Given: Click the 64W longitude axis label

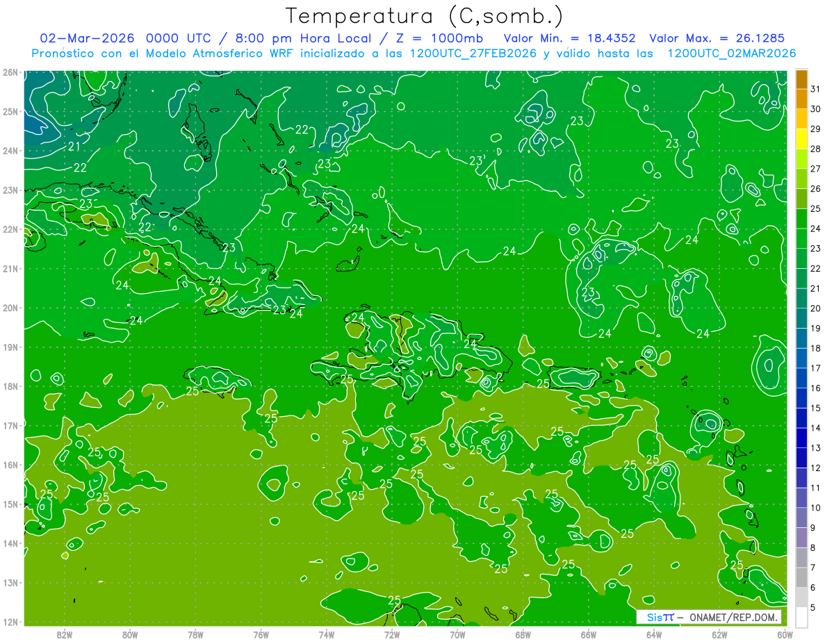Looking at the screenshot, I should [654, 634].
